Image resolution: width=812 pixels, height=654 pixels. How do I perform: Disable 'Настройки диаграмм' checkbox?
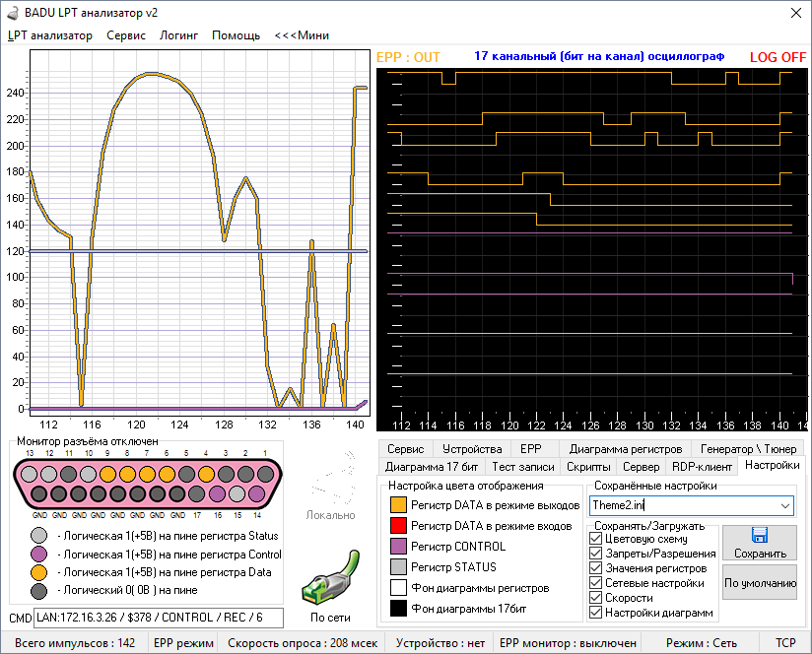point(595,613)
